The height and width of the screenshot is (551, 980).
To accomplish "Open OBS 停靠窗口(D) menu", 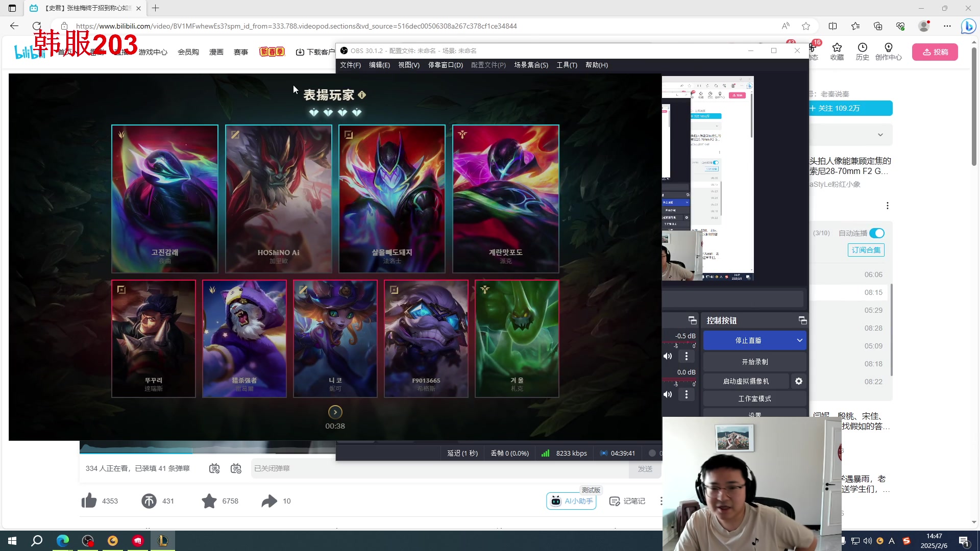I will point(445,65).
